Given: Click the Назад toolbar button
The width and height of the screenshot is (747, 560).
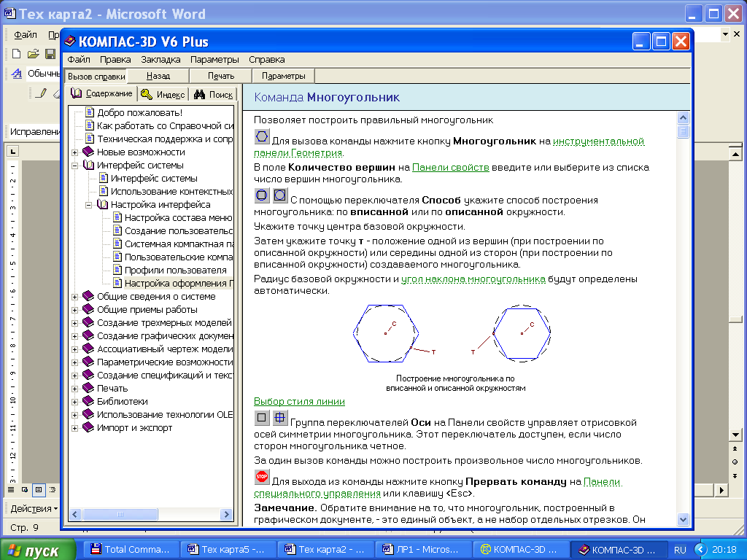Looking at the screenshot, I should point(158,76).
